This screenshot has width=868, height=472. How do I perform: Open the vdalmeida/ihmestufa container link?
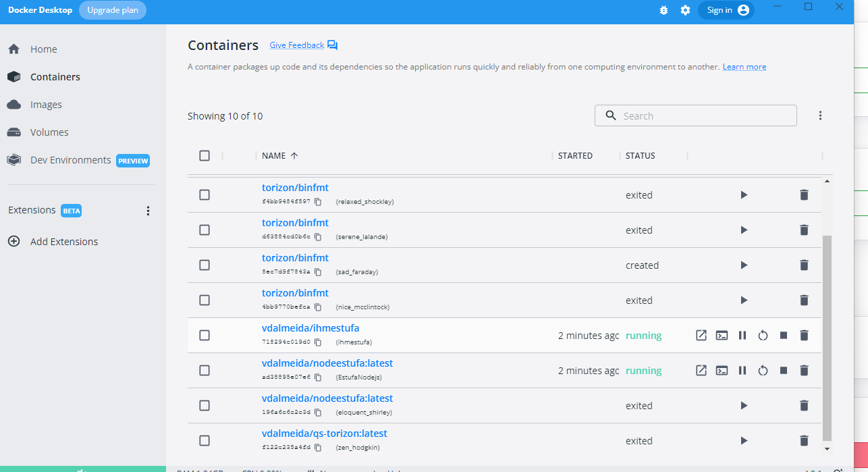[310, 328]
